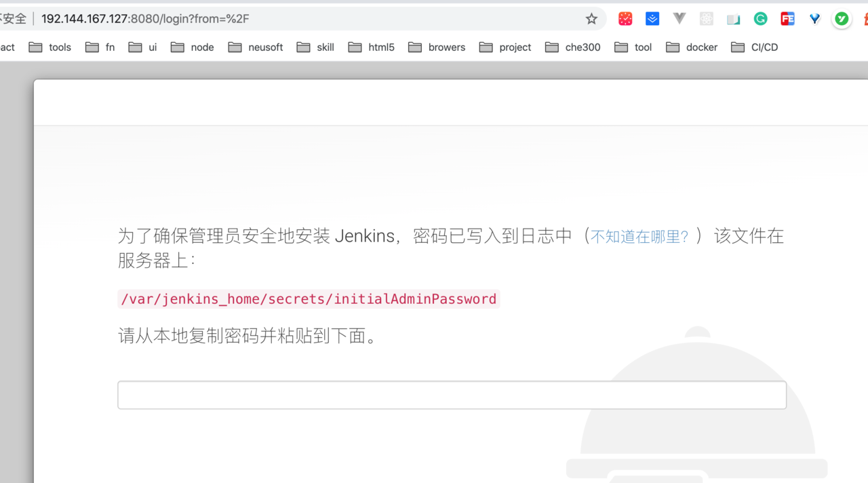
Task: Open the red dice-patterned extension
Action: click(x=625, y=18)
